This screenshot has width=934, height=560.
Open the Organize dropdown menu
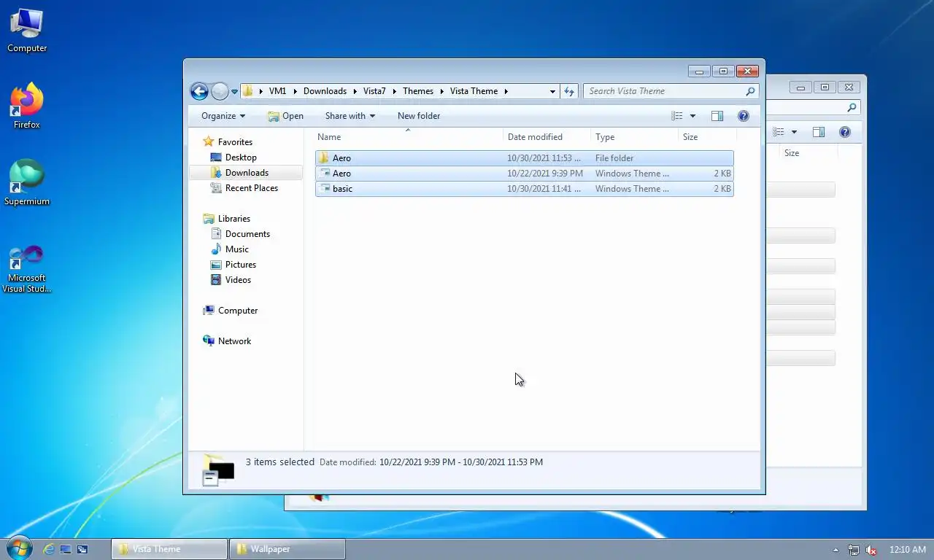pyautogui.click(x=223, y=116)
